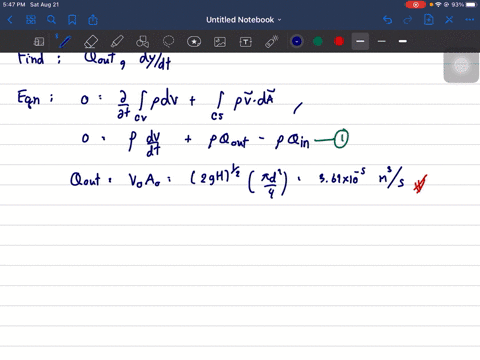480x360 pixels.
Task: Open the page thumbnails grid view
Action: pos(31,20)
